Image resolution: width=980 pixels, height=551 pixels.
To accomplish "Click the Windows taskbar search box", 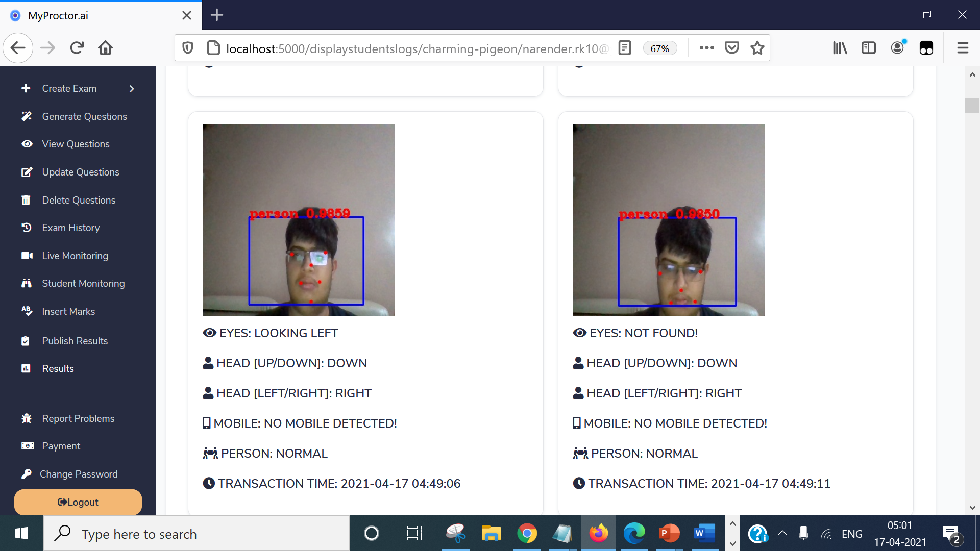I will (197, 534).
